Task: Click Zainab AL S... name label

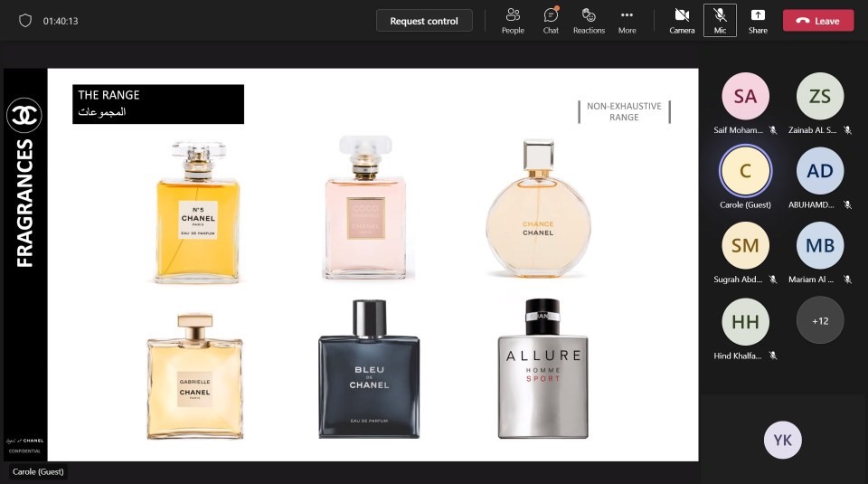Action: pos(812,130)
